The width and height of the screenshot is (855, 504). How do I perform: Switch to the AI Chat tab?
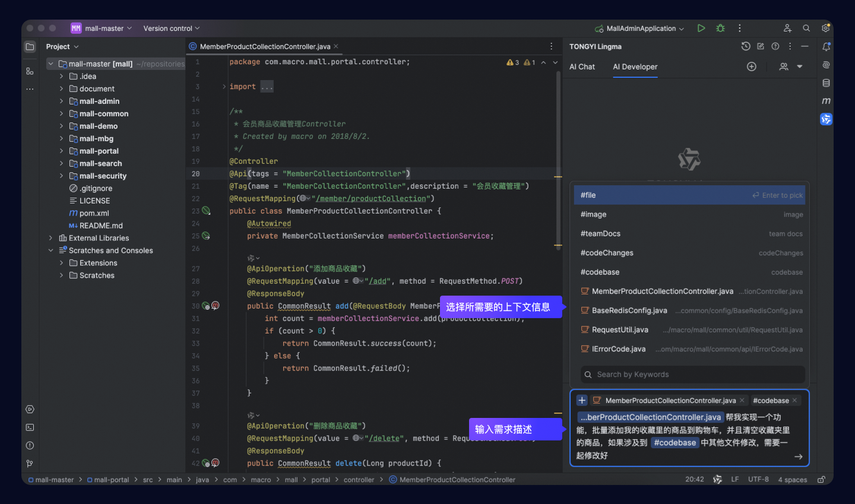click(x=582, y=66)
